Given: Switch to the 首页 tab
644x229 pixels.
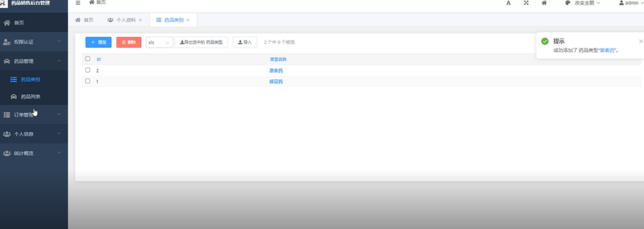Looking at the screenshot, I should point(84,19).
